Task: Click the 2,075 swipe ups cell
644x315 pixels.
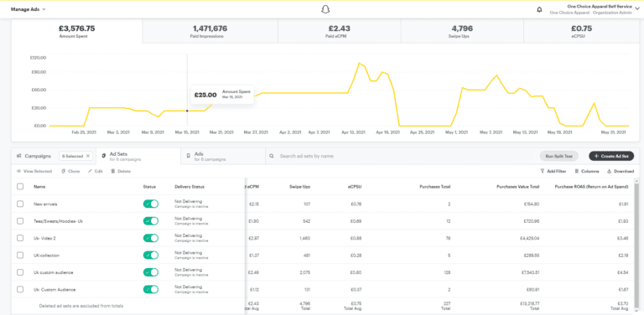Action: [304, 272]
